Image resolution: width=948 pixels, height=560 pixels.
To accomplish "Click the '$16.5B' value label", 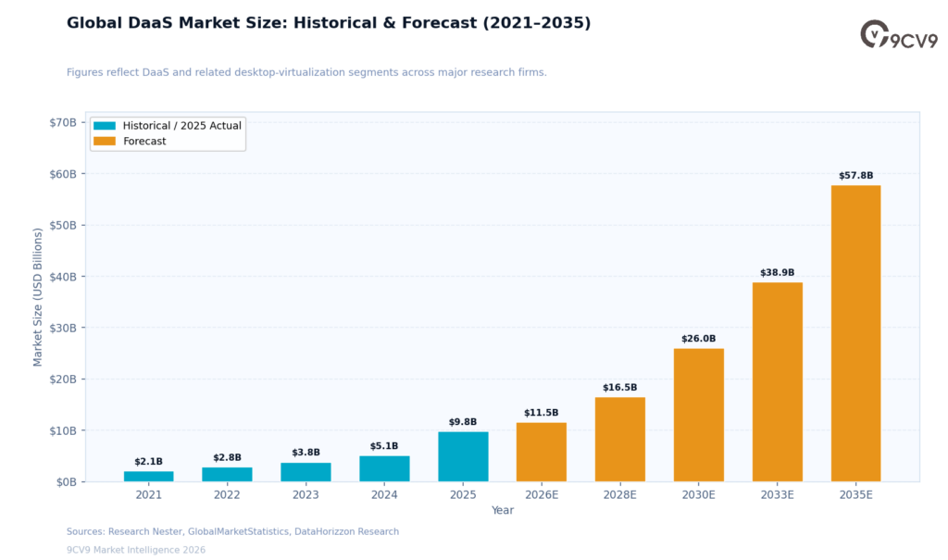I will (620, 388).
